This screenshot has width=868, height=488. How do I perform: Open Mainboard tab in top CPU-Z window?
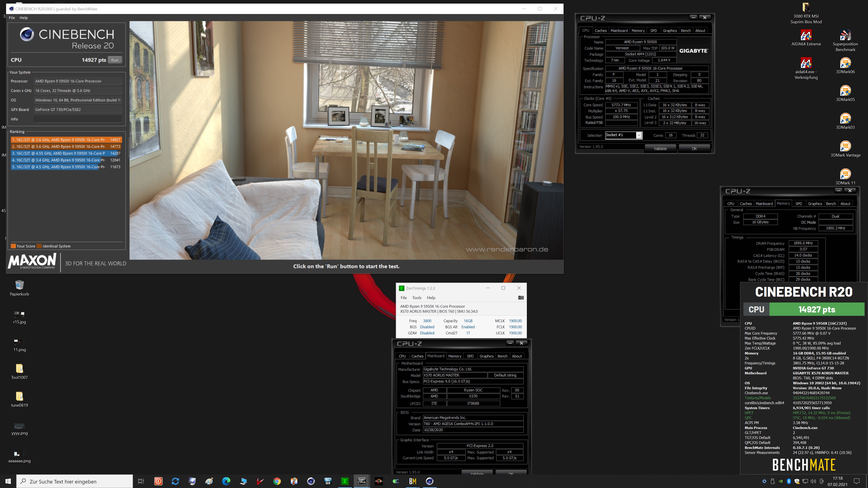(x=619, y=30)
